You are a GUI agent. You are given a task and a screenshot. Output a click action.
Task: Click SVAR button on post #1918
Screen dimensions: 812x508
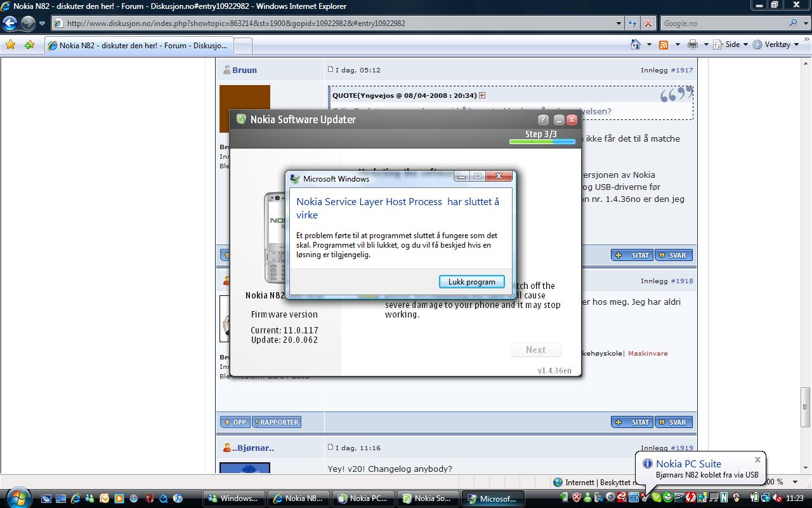673,422
